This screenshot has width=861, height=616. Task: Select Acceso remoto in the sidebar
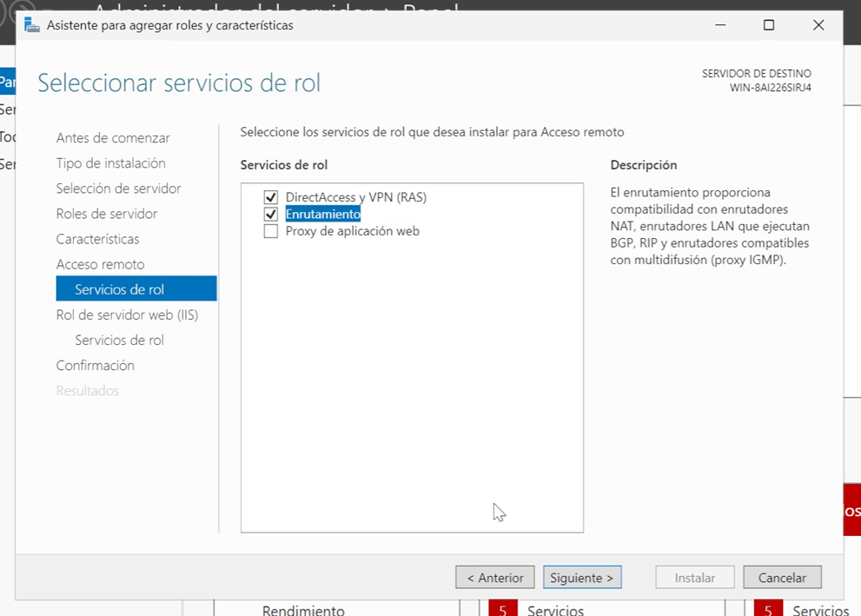[x=100, y=264]
